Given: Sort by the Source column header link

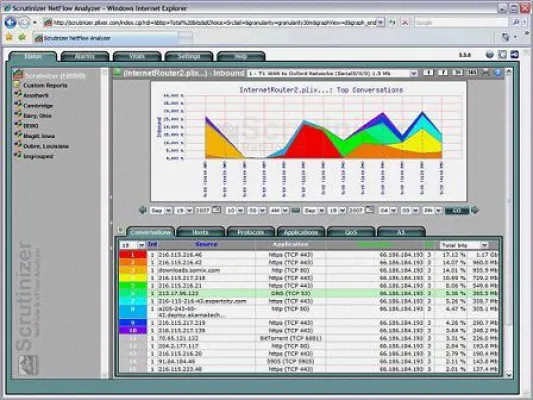Looking at the screenshot, I should pyautogui.click(x=206, y=244).
